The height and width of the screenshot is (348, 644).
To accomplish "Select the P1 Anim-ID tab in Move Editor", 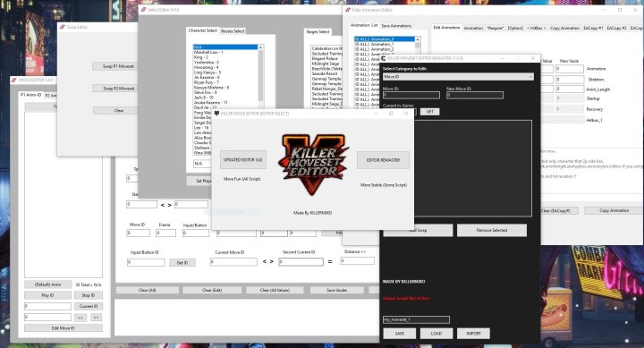I will pos(31,95).
